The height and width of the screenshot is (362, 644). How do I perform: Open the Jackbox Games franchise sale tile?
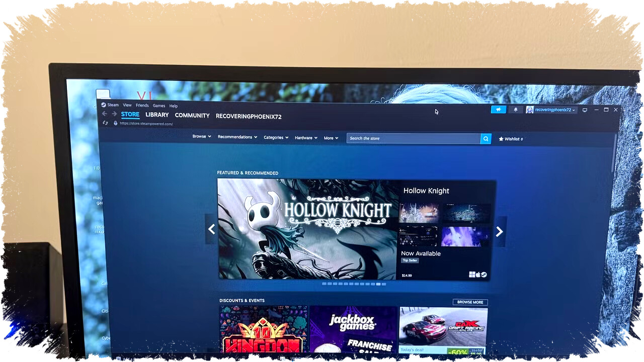tap(353, 329)
